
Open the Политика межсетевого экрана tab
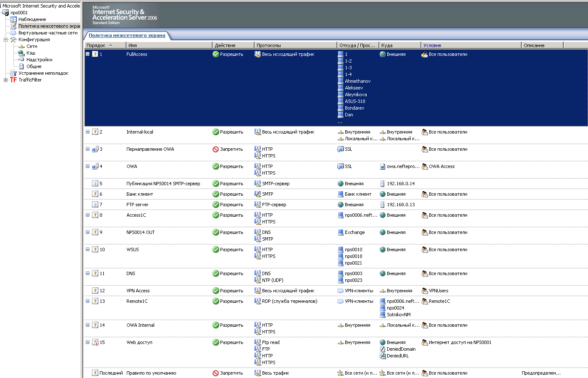(127, 35)
